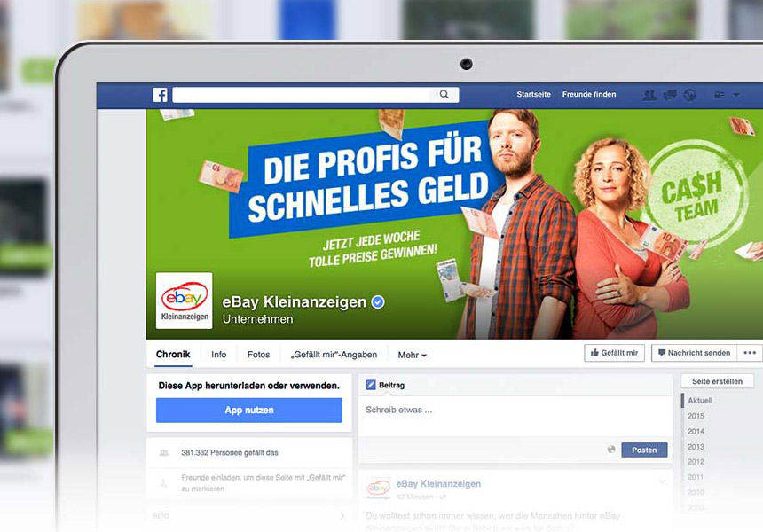The image size is (763, 532).
Task: Click the Facebook search input field
Action: point(302,94)
